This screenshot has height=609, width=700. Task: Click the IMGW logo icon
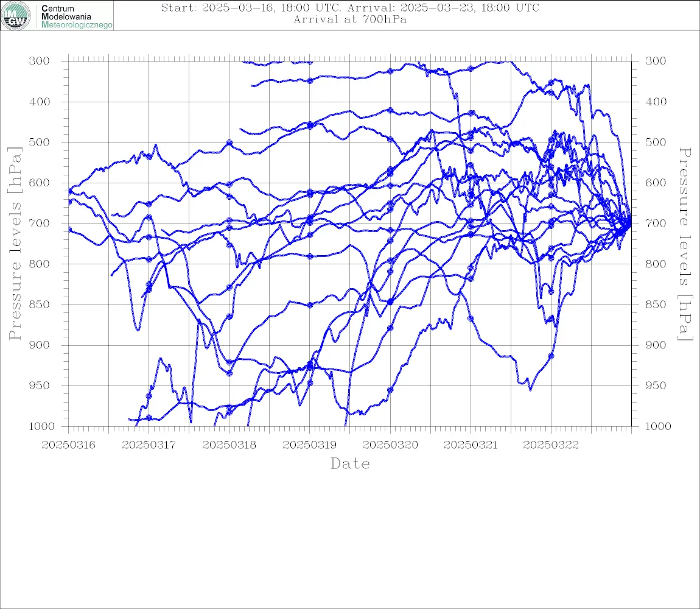click(x=16, y=16)
